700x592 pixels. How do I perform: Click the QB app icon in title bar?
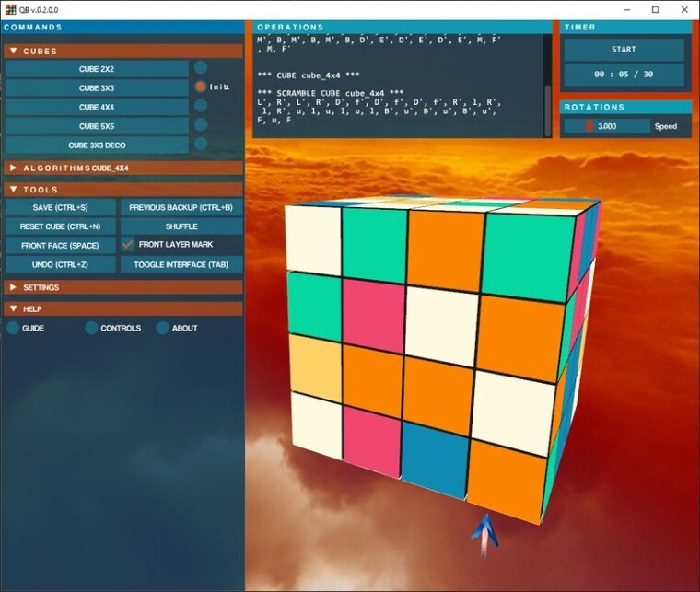(x=11, y=9)
